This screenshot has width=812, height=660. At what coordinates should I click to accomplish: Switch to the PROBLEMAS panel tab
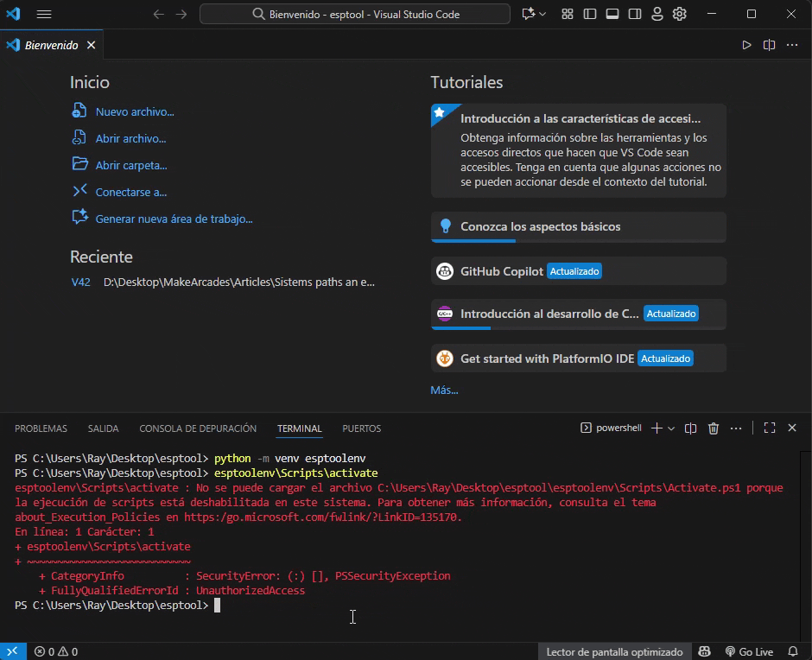coord(41,428)
